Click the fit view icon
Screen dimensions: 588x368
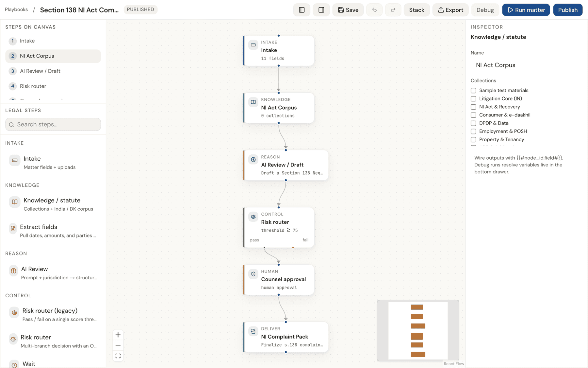click(118, 356)
